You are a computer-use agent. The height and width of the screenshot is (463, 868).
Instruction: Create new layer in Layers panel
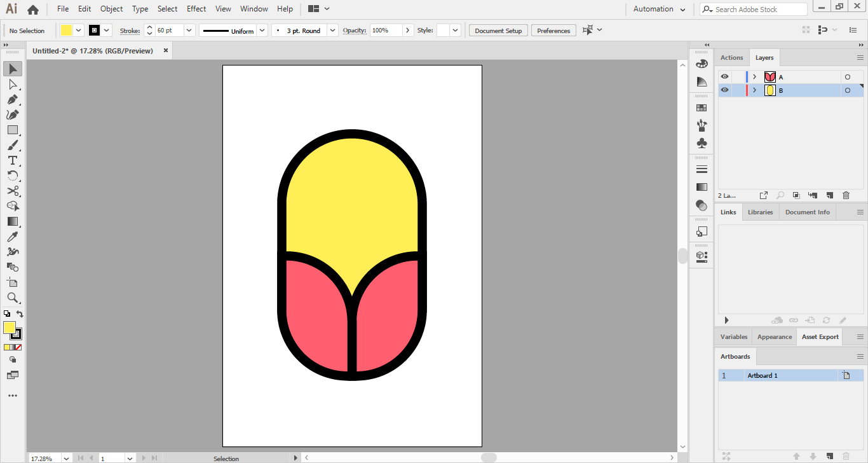829,195
